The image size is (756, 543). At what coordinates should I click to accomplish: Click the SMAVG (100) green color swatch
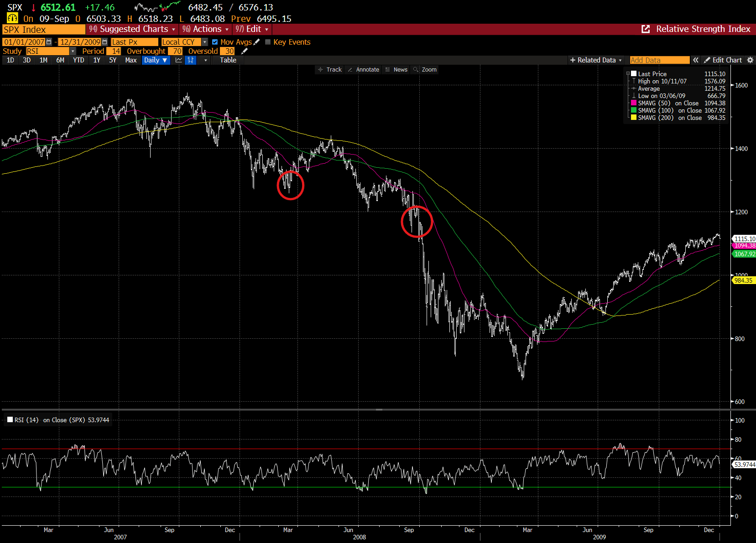[634, 110]
